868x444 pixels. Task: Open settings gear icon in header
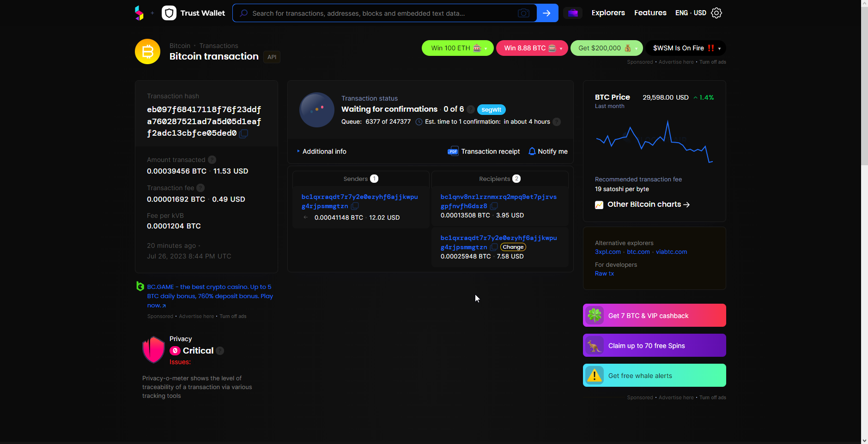(716, 13)
